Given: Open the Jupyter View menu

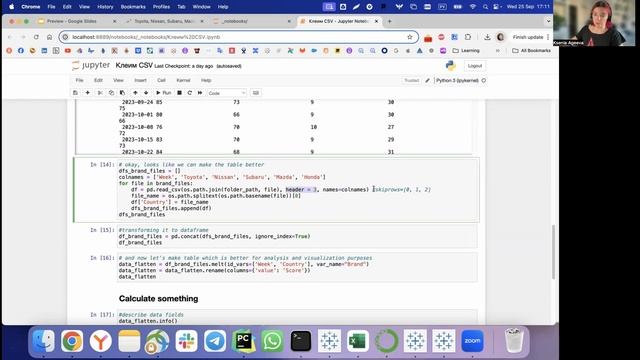Looking at the screenshot, I should 118,80.
